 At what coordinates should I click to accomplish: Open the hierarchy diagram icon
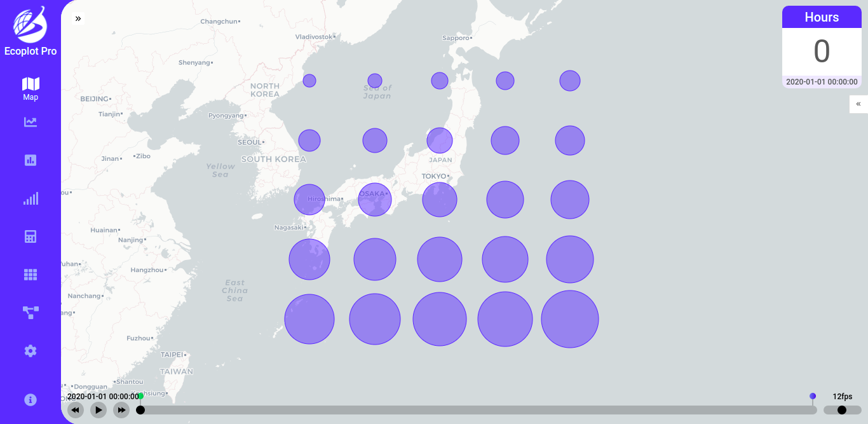pos(31,312)
